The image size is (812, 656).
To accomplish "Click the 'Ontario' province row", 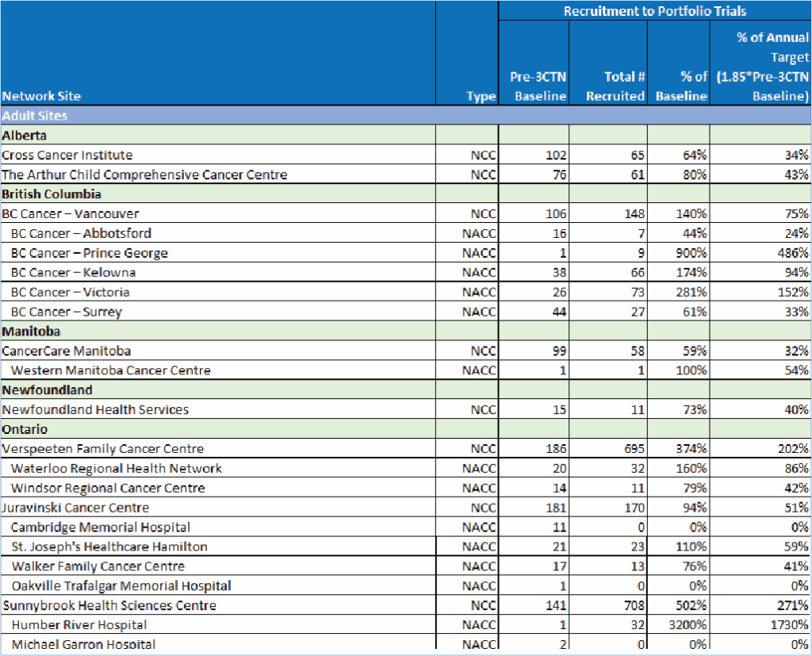I will click(x=405, y=428).
